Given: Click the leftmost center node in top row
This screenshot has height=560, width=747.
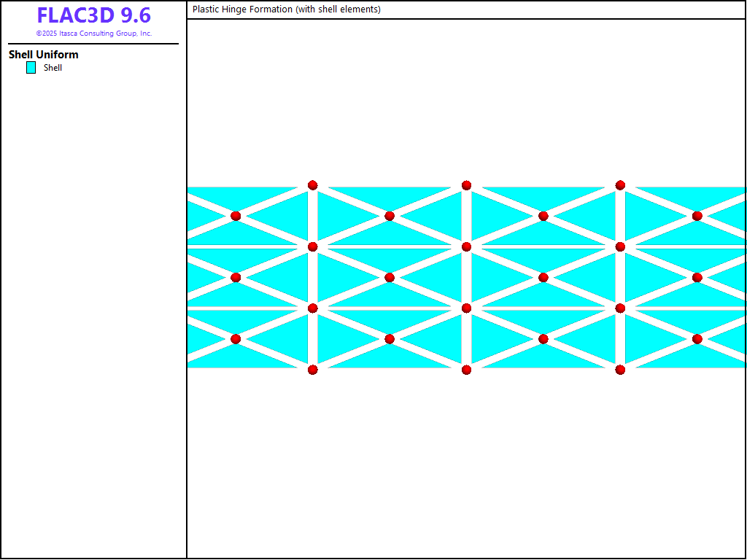Looking at the screenshot, I should coord(236,216).
